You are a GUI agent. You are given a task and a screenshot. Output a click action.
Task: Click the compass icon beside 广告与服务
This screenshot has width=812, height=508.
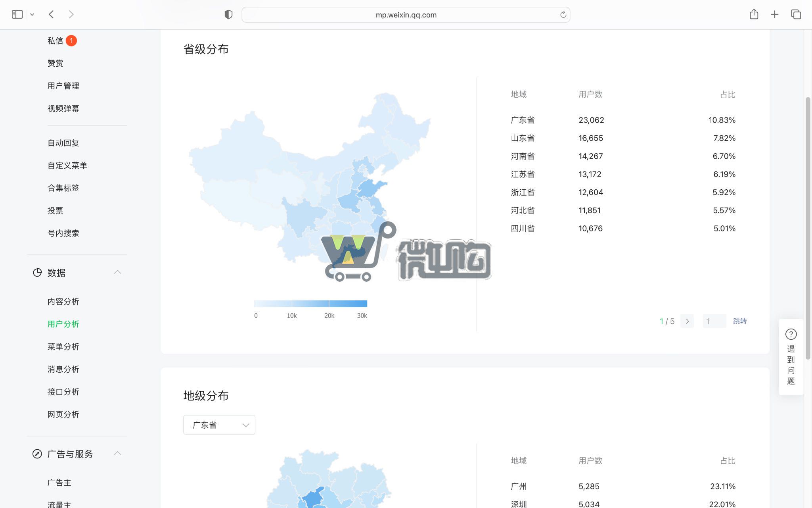click(36, 454)
